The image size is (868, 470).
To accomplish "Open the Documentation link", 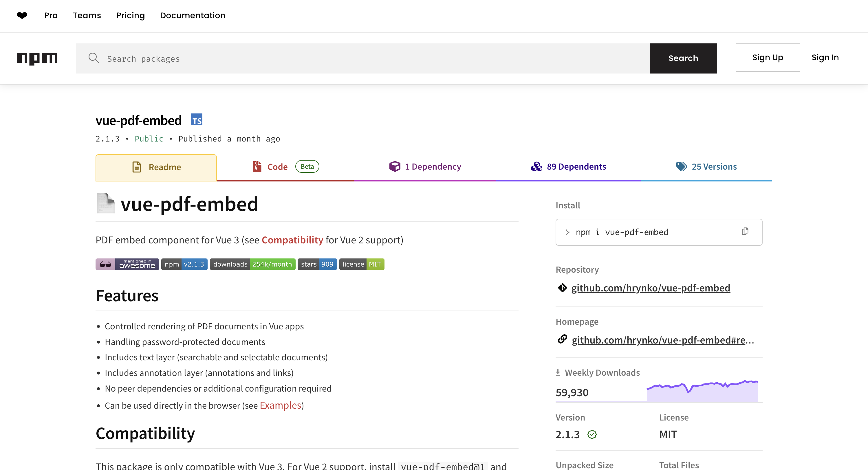I will 193,16.
